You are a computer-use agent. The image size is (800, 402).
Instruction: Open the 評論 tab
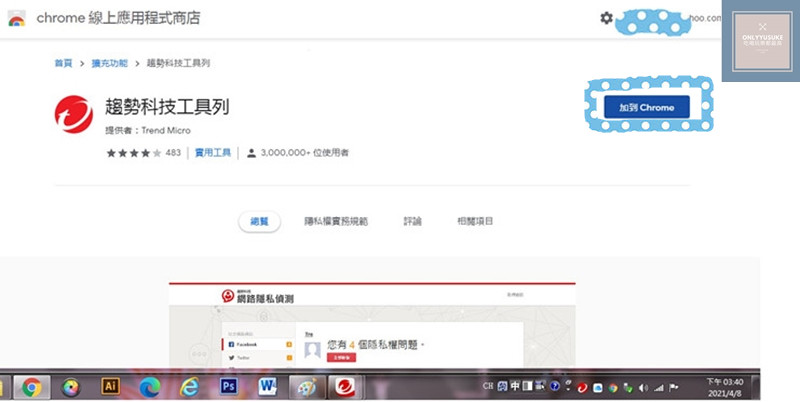click(412, 221)
